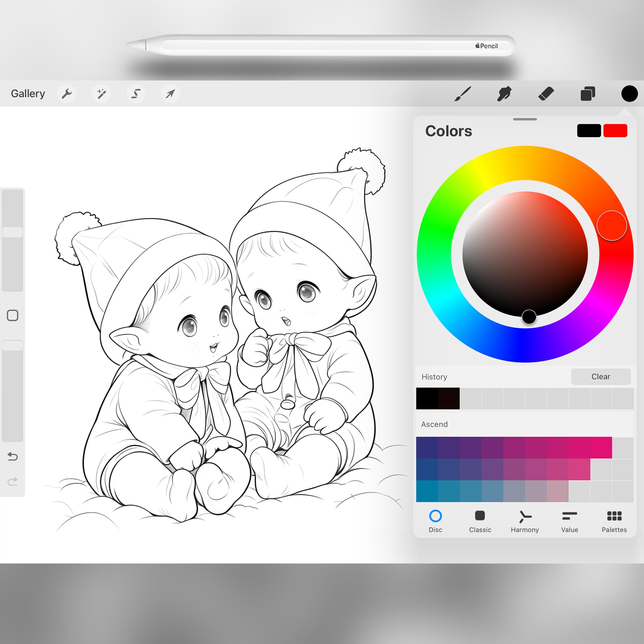Open the Actions wrench menu
Image resolution: width=644 pixels, height=644 pixels.
(x=67, y=94)
